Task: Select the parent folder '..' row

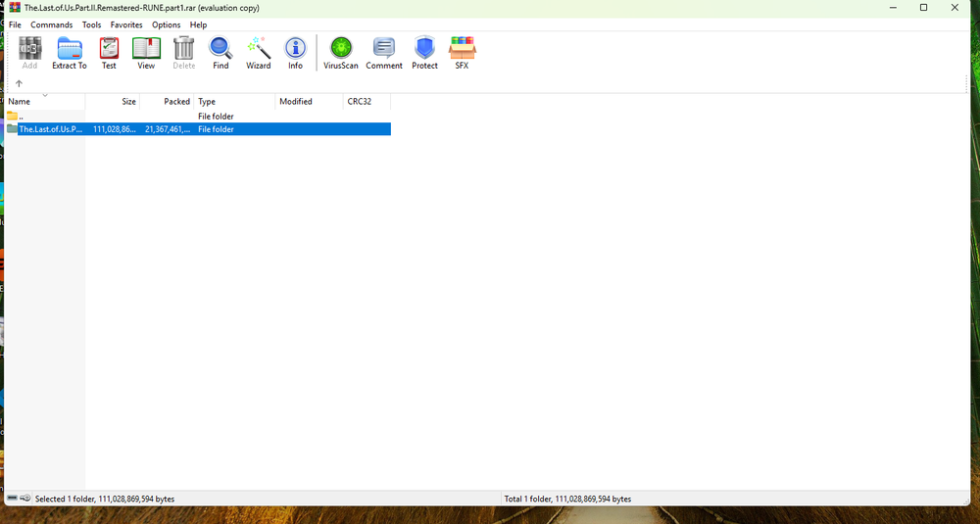Action: pos(198,117)
